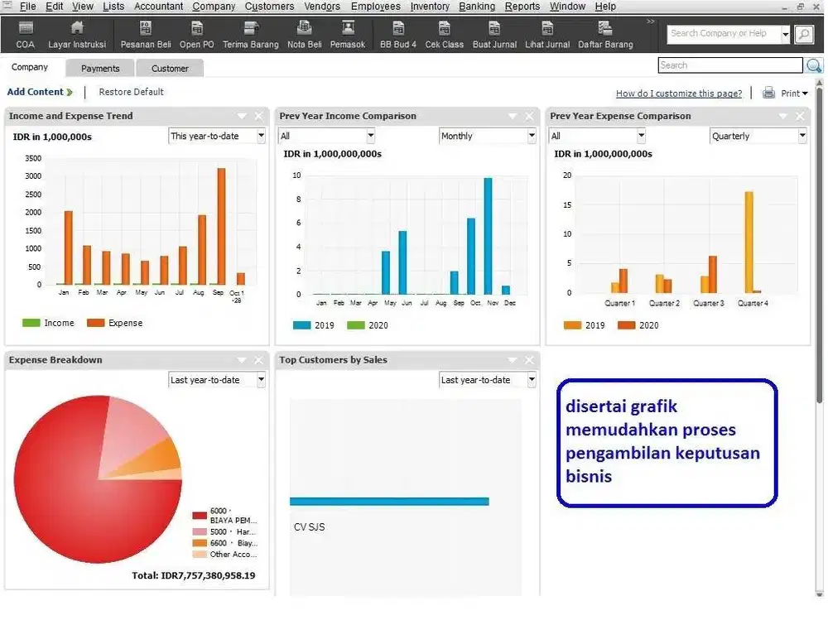Open the COA toolbar icon

(26, 29)
